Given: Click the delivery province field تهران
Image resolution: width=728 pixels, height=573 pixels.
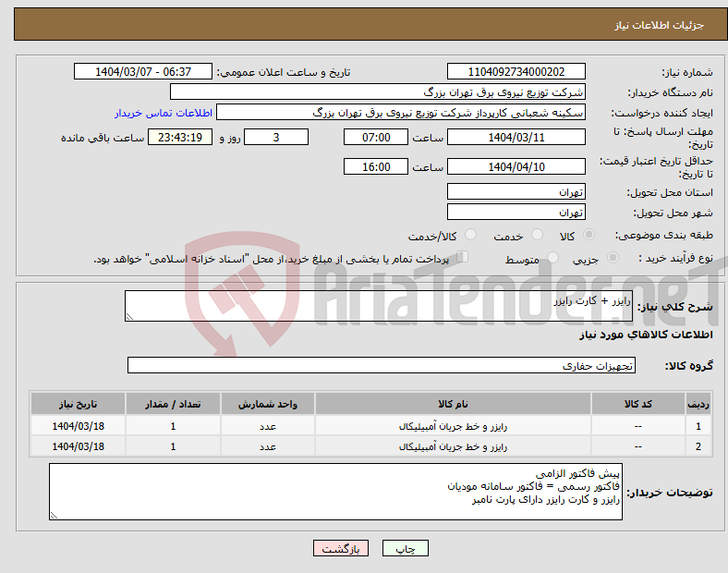Looking at the screenshot, I should [516, 191].
